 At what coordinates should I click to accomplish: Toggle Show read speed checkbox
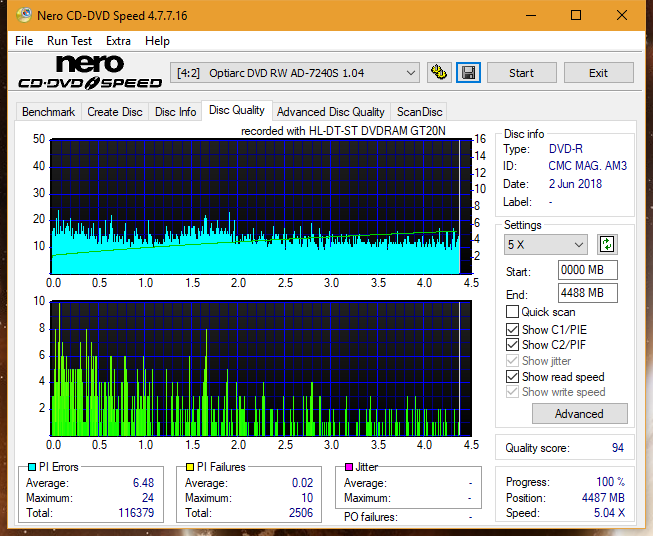tap(512, 376)
